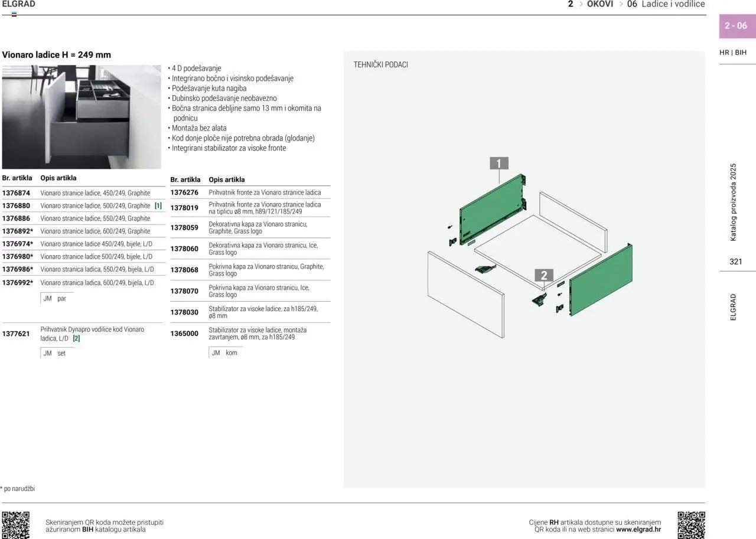Viewport: 756px width, 539px height.
Task: Click the right green drawer side panel
Action: (602, 279)
